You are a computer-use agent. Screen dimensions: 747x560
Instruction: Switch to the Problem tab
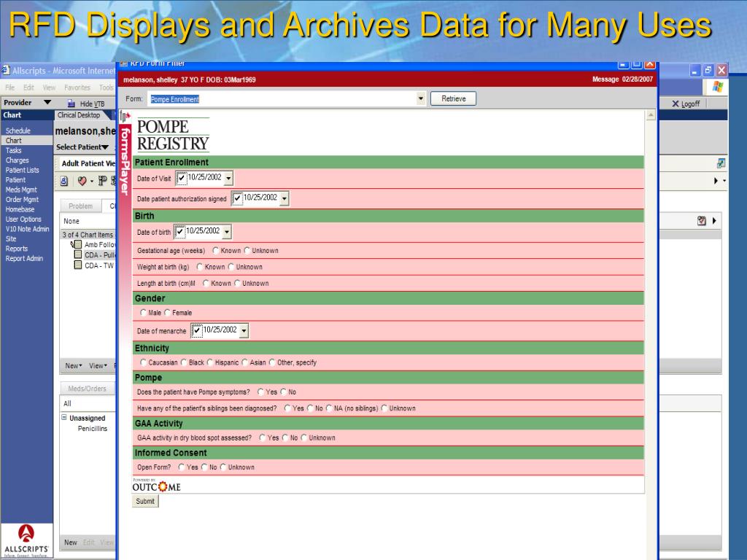(x=80, y=206)
